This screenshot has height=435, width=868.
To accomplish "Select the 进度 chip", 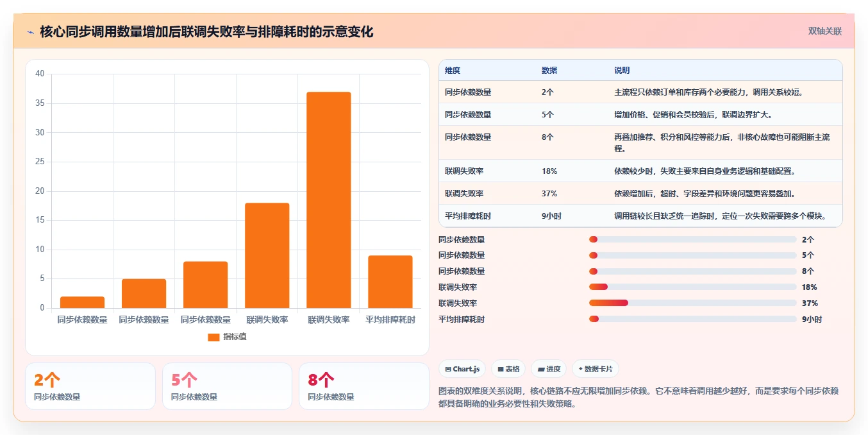I will coord(549,369).
